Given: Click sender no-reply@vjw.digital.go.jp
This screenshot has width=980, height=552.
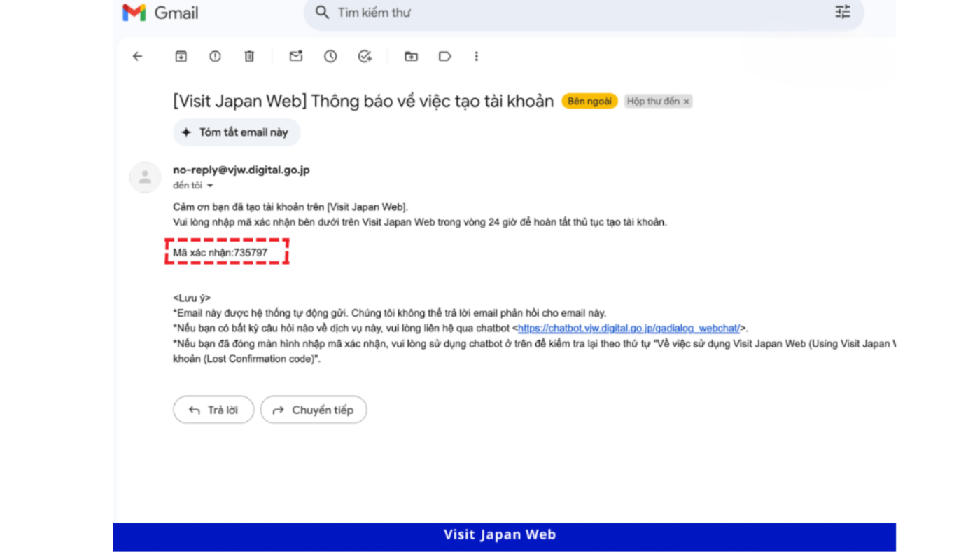Looking at the screenshot, I should tap(241, 170).
